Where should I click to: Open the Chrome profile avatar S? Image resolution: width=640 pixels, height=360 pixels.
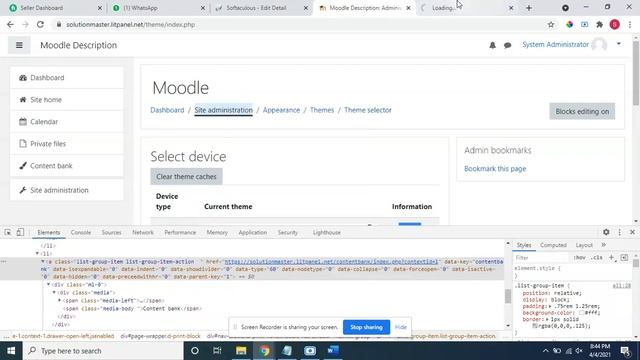click(x=615, y=24)
